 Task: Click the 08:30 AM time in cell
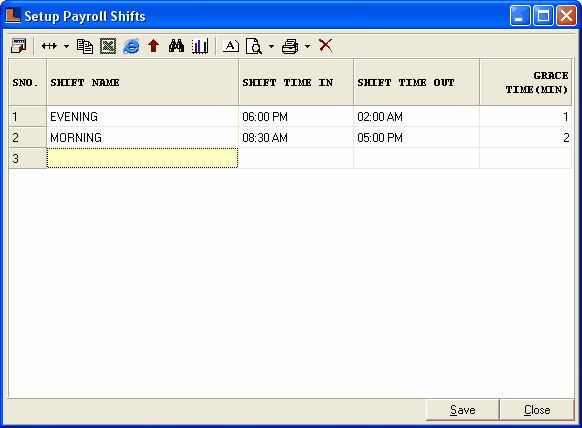[x=296, y=138]
